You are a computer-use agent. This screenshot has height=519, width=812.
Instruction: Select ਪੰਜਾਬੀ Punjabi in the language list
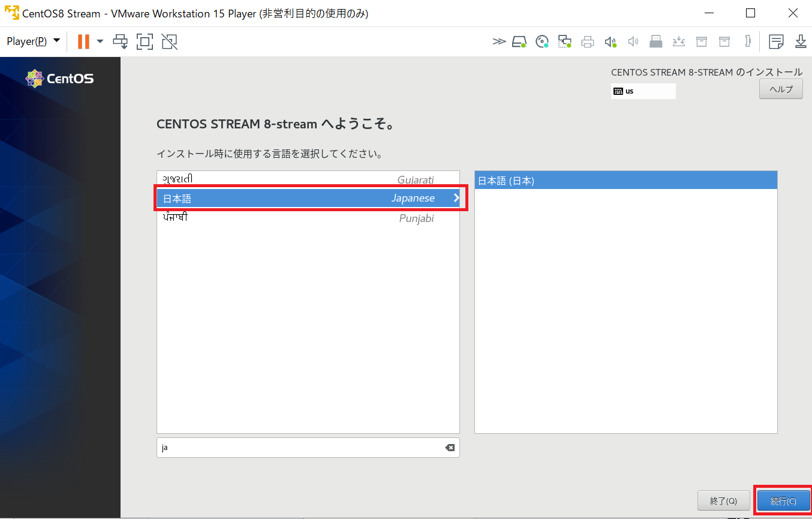click(308, 218)
